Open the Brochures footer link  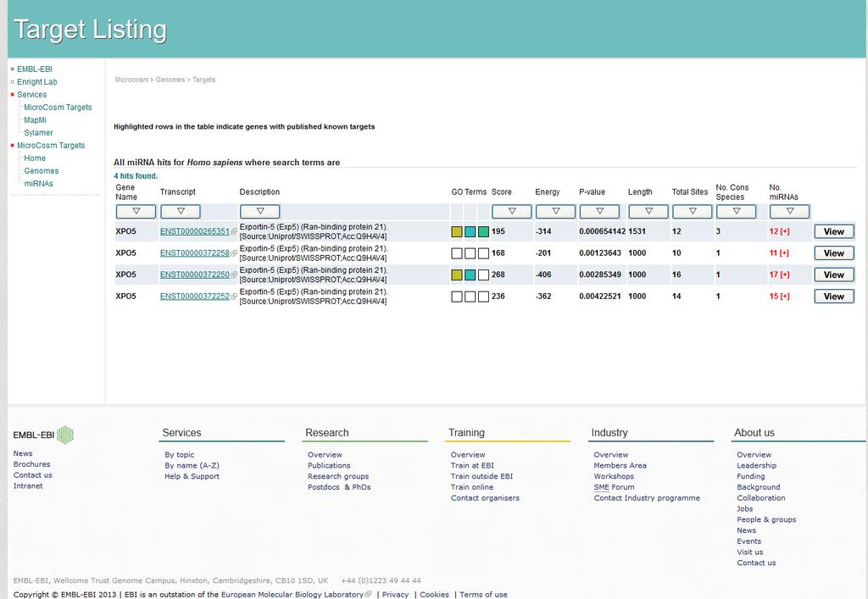(x=31, y=464)
